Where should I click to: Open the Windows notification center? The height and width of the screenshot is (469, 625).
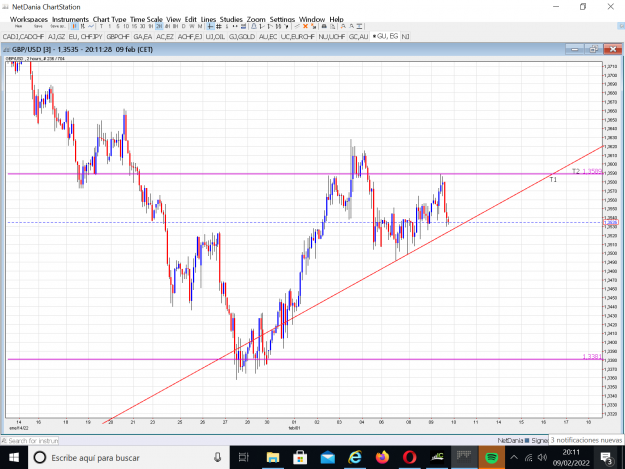607,458
